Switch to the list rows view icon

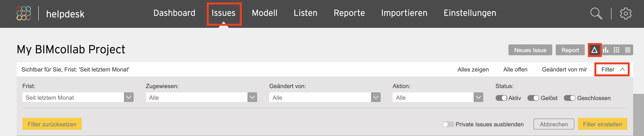coord(628,50)
